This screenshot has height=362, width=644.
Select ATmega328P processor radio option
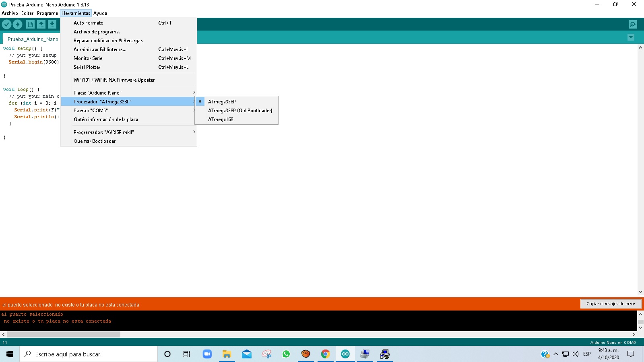coord(236,101)
